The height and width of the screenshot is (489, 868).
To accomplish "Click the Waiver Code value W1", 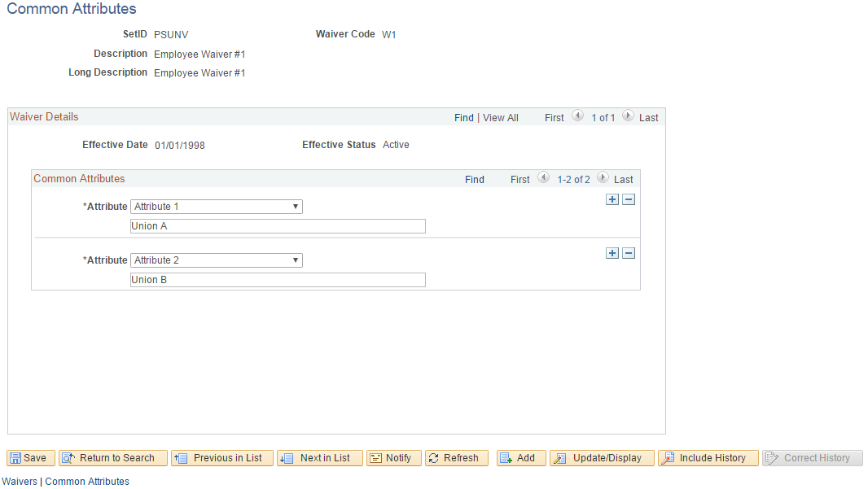I will (388, 34).
